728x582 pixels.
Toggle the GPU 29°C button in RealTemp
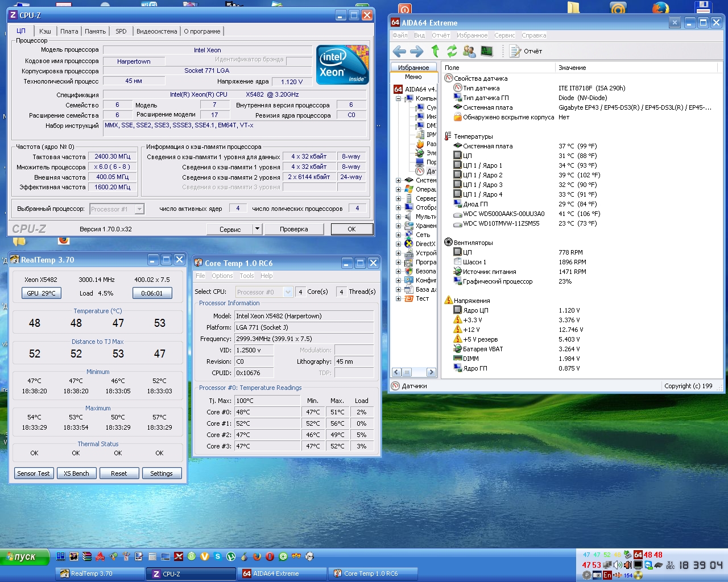coord(41,293)
